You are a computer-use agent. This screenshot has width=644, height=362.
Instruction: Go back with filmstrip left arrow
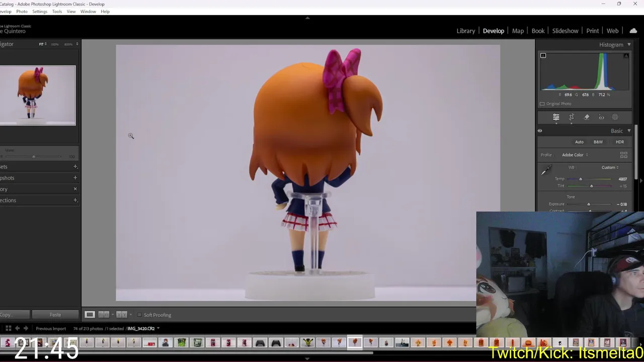click(x=18, y=328)
